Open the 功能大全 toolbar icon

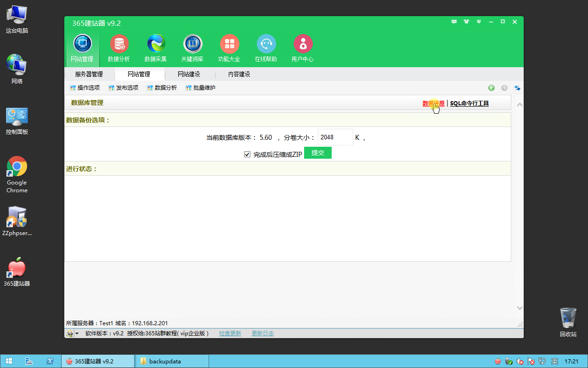point(229,48)
